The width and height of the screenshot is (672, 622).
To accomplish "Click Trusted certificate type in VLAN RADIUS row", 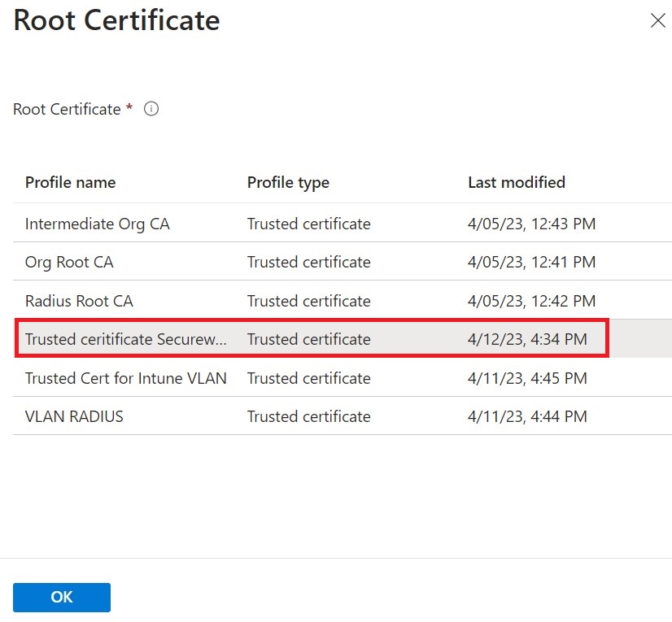I will [x=308, y=416].
